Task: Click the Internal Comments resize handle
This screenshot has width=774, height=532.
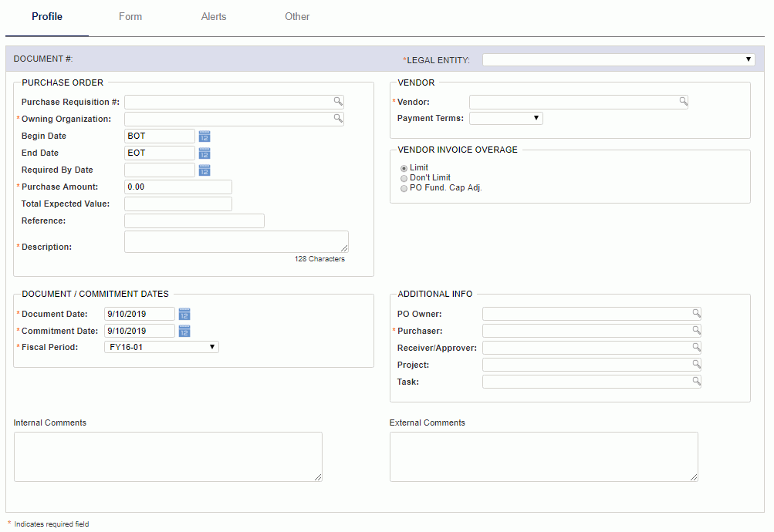Action: point(319,477)
